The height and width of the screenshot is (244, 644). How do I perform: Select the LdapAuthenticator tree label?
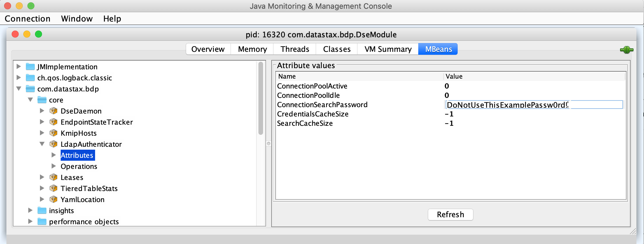click(91, 144)
